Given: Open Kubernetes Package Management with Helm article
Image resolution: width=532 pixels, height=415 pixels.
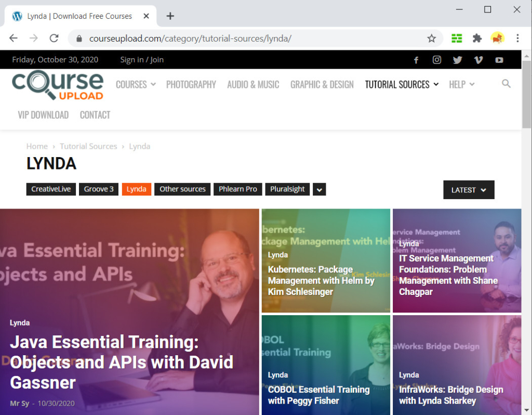Looking at the screenshot, I should tap(321, 280).
